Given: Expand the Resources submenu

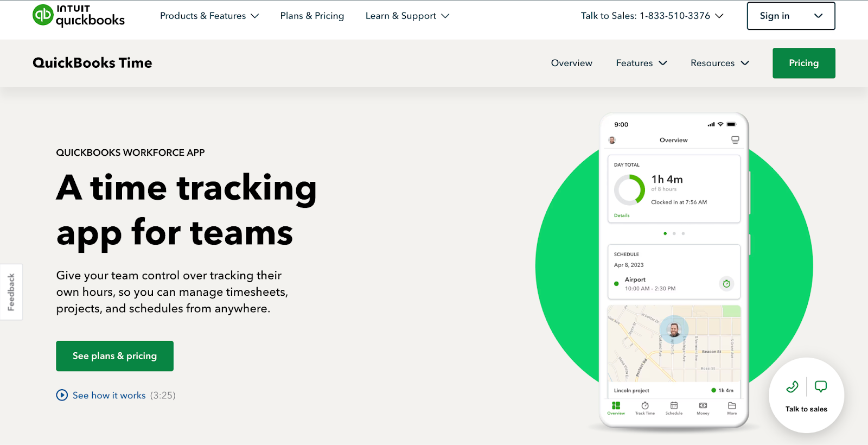Looking at the screenshot, I should tap(720, 63).
